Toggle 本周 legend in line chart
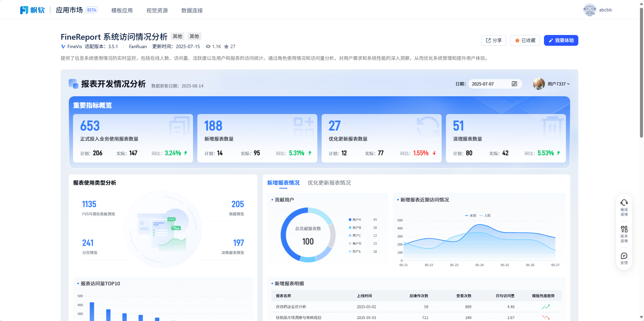 471,215
